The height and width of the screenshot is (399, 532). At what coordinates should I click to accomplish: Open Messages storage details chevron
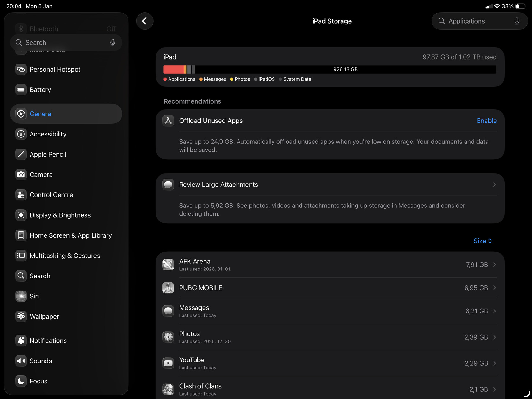tap(494, 311)
